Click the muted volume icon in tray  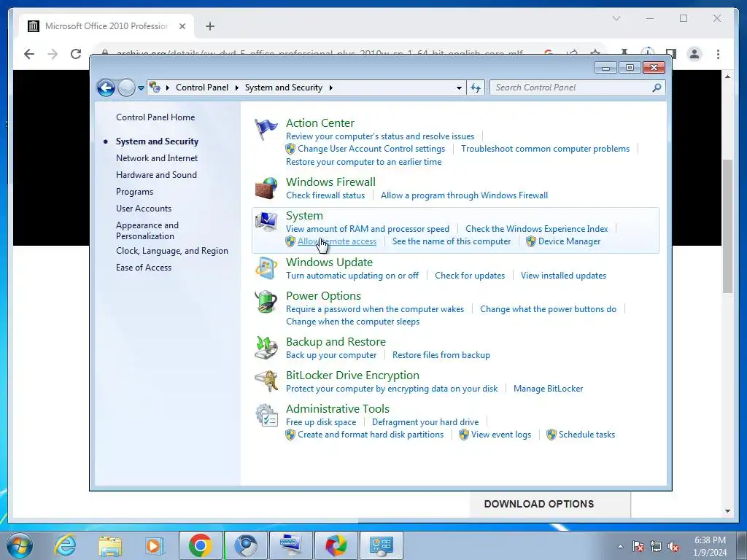tap(673, 546)
